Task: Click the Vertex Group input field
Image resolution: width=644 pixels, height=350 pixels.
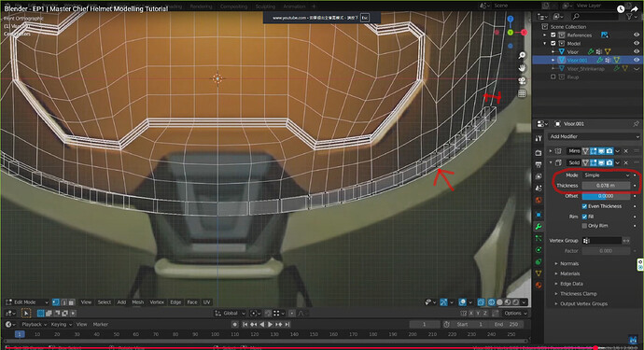Action: click(602, 240)
